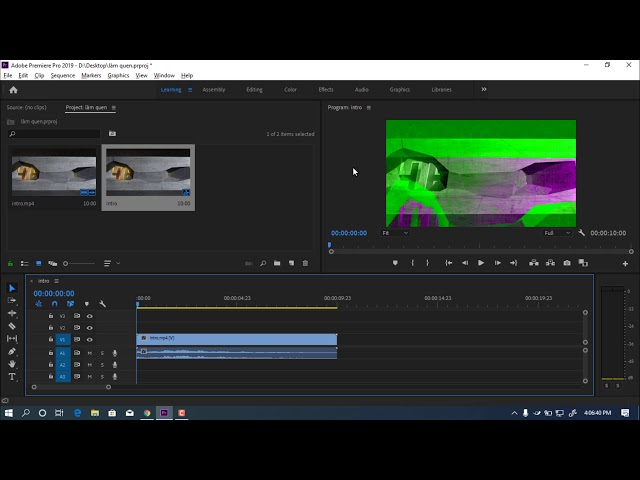Screen dimensions: 640x480
Task: Open the File menu
Action: tap(8, 76)
